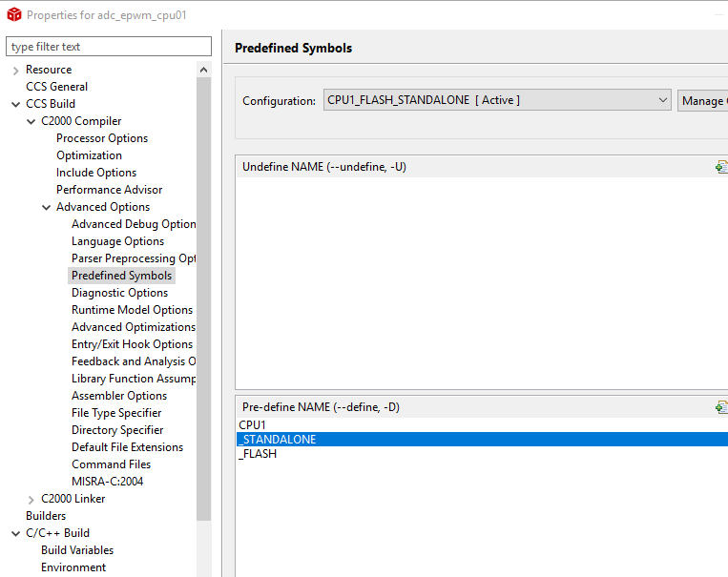Click the add icon for Undefine NAME list
The image size is (728, 577).
721,167
